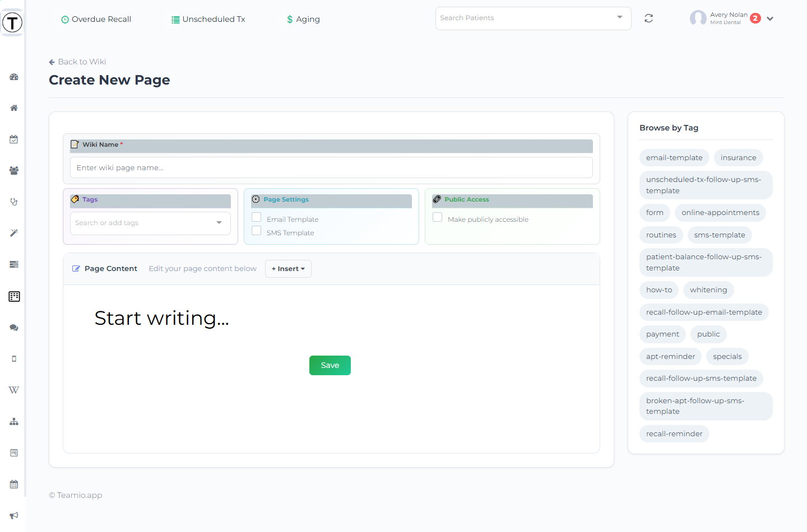Open the table grid sidebar icon
Viewport: 807px width, 532px height.
[x=14, y=296]
